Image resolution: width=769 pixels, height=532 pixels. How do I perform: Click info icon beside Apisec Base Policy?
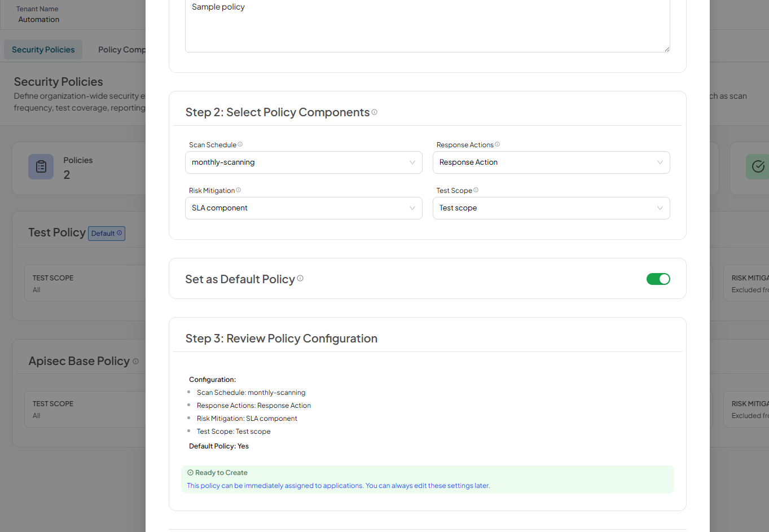135,362
